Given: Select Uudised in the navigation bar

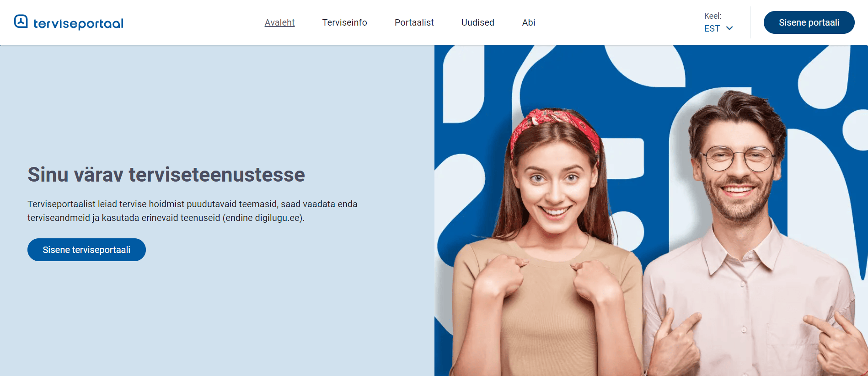Looking at the screenshot, I should point(477,22).
